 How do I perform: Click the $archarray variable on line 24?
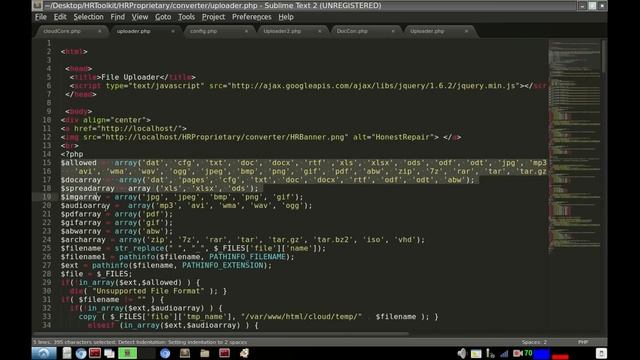pos(83,240)
